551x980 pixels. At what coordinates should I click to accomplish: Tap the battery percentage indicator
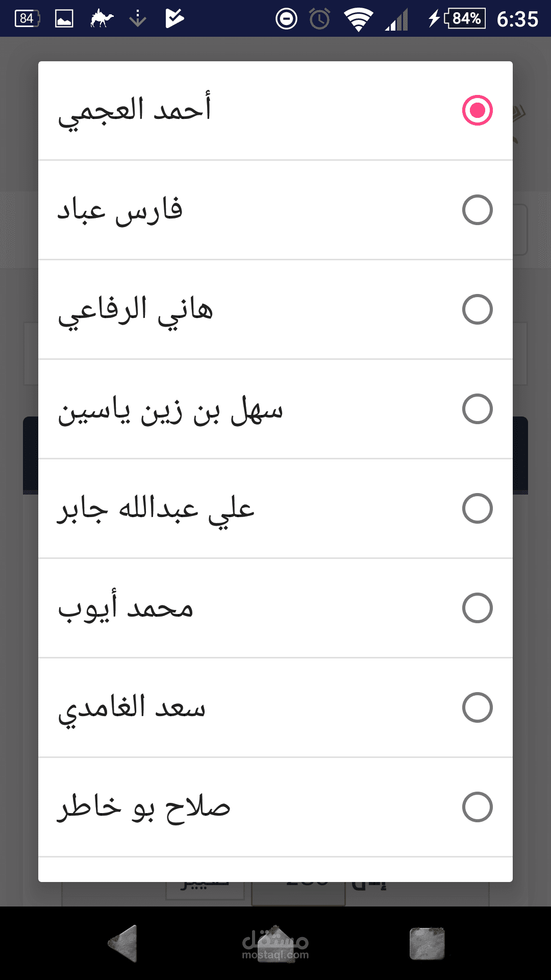pos(464,19)
